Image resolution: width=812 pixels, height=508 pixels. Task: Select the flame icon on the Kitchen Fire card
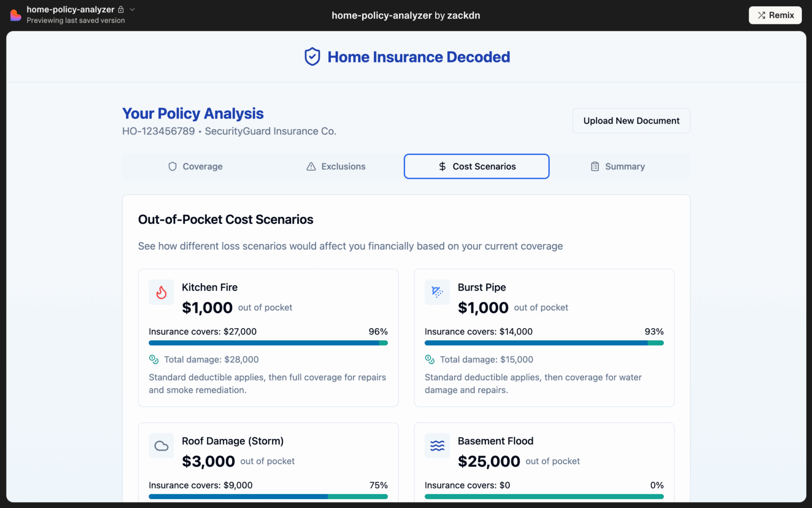(161, 292)
